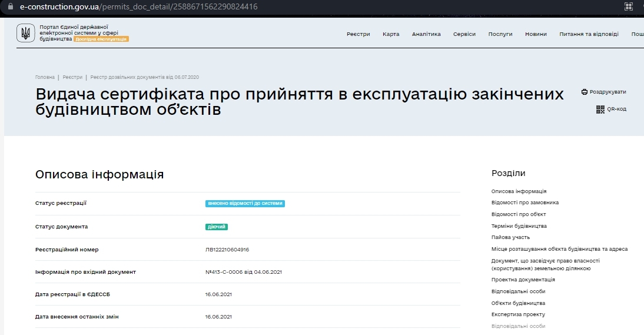Click the padlock icon in the address bar
Screen dimensions: 644x335
[10, 6]
